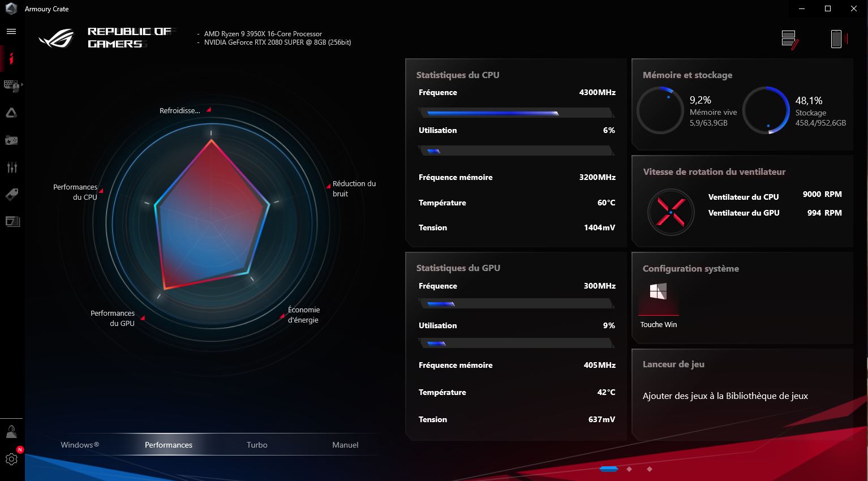Click the 4300MHz CPU frequency value
The width and height of the screenshot is (868, 481).
597,92
